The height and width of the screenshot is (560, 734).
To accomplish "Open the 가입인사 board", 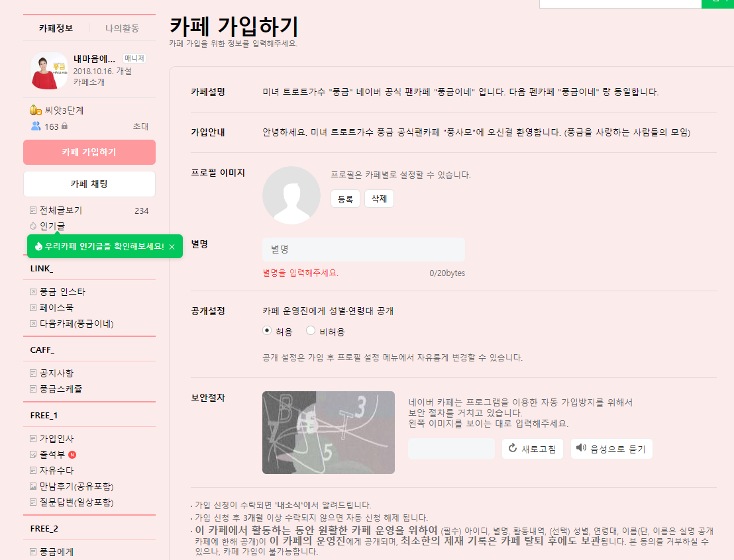I will pyautogui.click(x=57, y=439).
